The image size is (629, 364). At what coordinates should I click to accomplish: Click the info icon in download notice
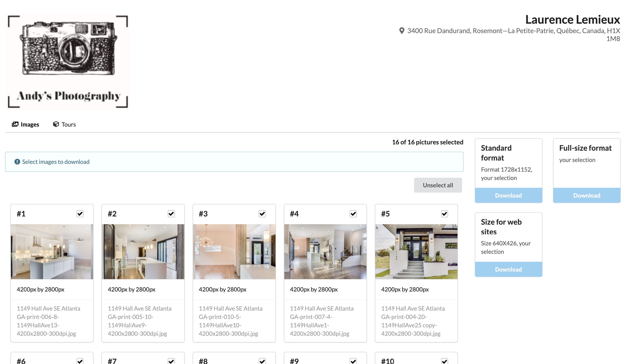(17, 162)
